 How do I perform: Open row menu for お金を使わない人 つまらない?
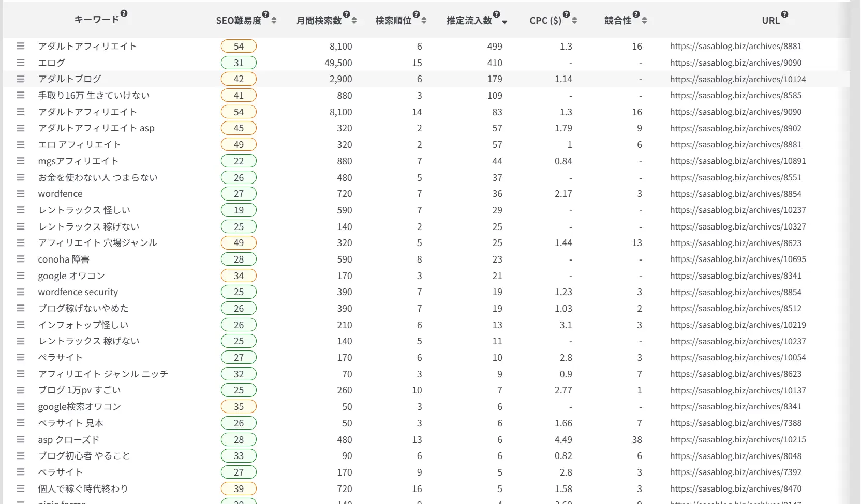(20, 177)
